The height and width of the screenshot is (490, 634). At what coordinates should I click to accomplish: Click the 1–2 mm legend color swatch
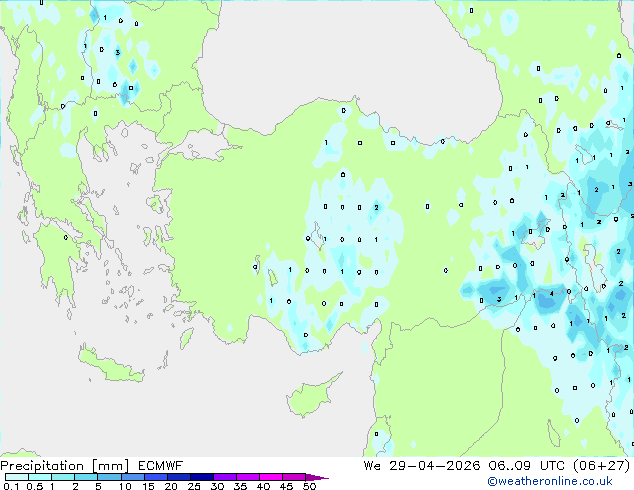click(63, 477)
